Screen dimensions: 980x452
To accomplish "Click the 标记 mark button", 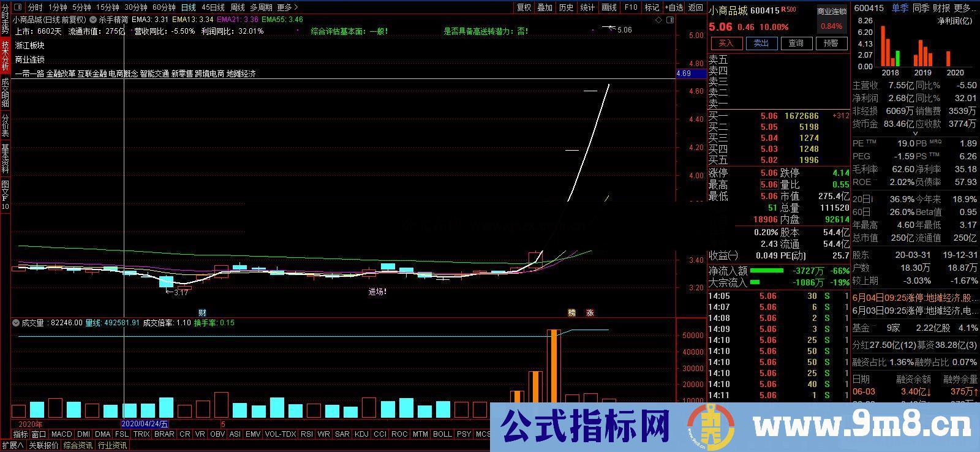I will (x=652, y=7).
